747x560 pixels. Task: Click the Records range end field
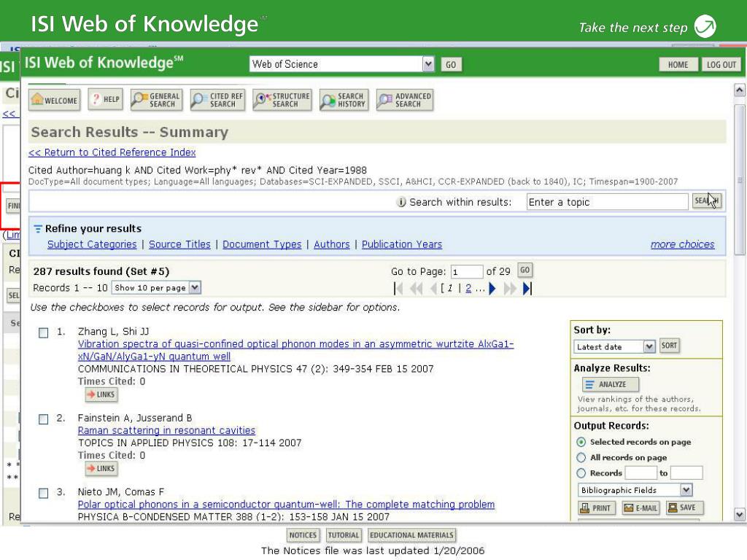pos(686,472)
